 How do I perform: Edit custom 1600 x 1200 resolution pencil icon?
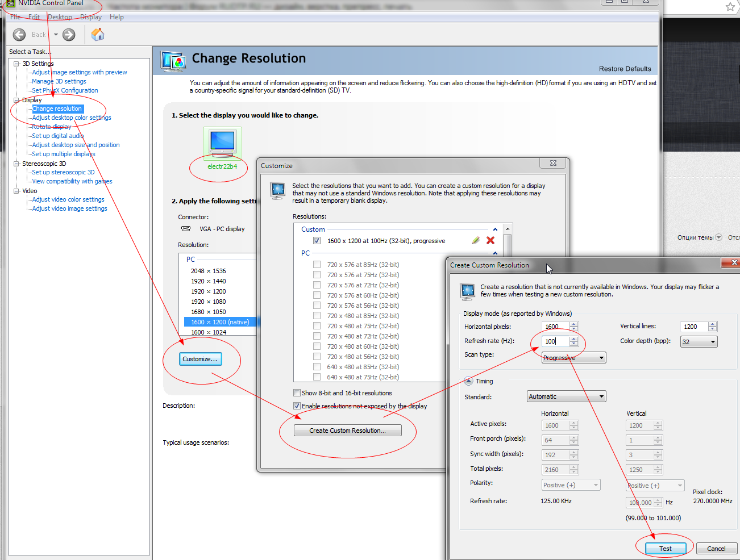[476, 240]
